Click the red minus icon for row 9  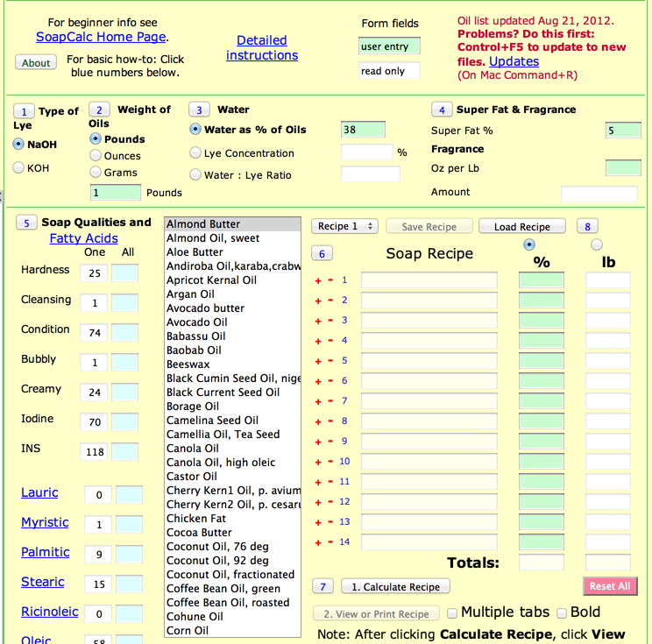(x=330, y=442)
